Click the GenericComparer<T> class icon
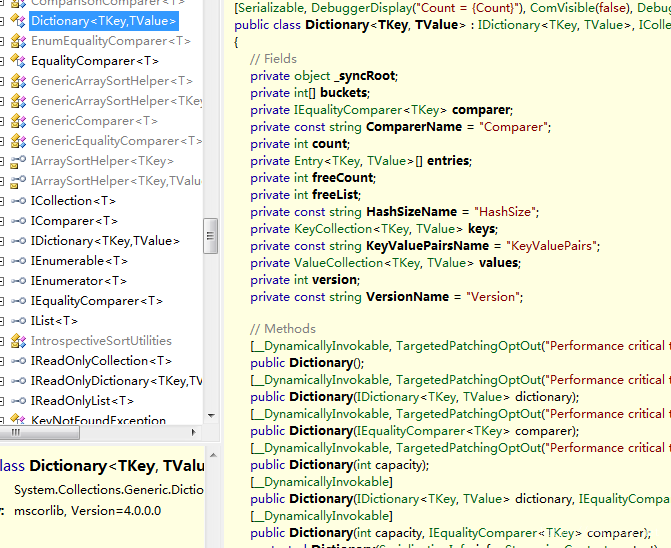Image resolution: width=671 pixels, height=548 pixels. pyautogui.click(x=18, y=121)
